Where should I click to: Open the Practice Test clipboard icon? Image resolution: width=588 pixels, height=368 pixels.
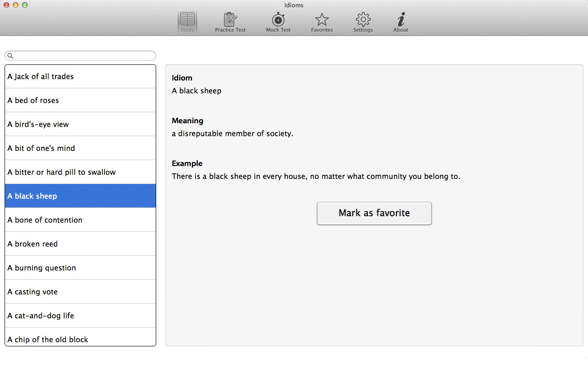pos(230,20)
